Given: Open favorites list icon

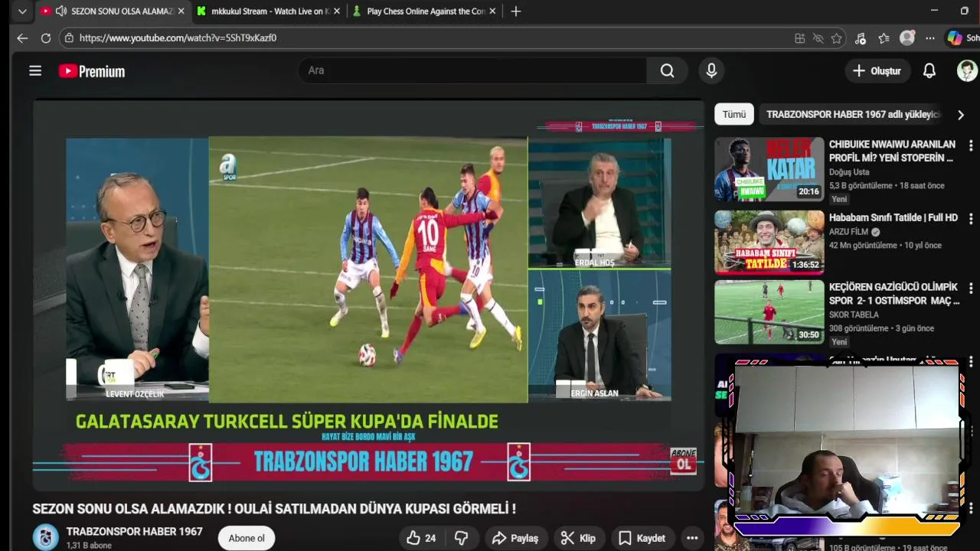Looking at the screenshot, I should (884, 38).
